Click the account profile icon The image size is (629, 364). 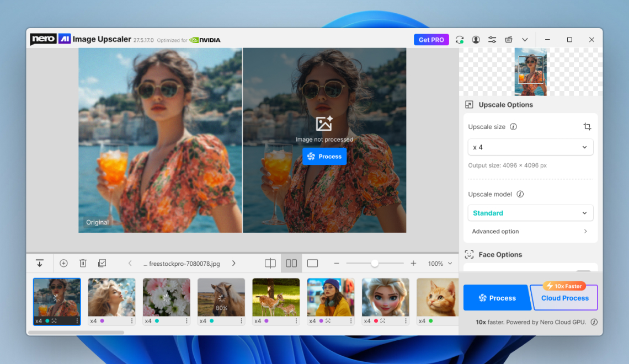click(x=476, y=39)
